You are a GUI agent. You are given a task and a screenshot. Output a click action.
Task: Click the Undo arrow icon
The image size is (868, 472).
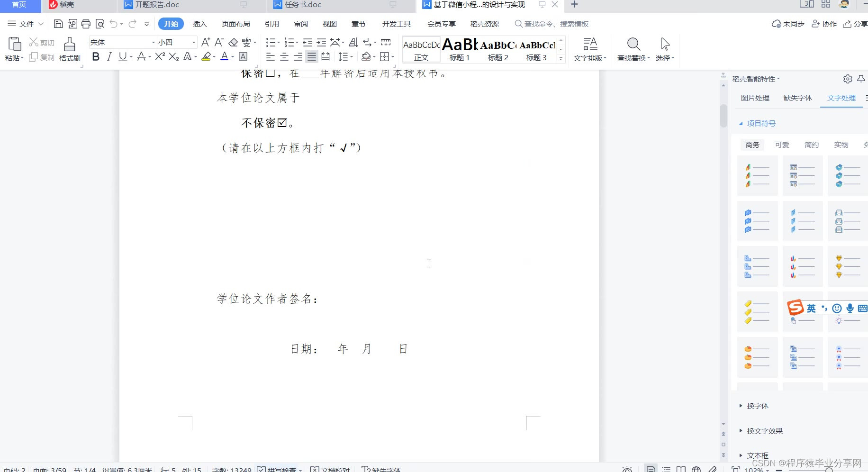pyautogui.click(x=114, y=24)
